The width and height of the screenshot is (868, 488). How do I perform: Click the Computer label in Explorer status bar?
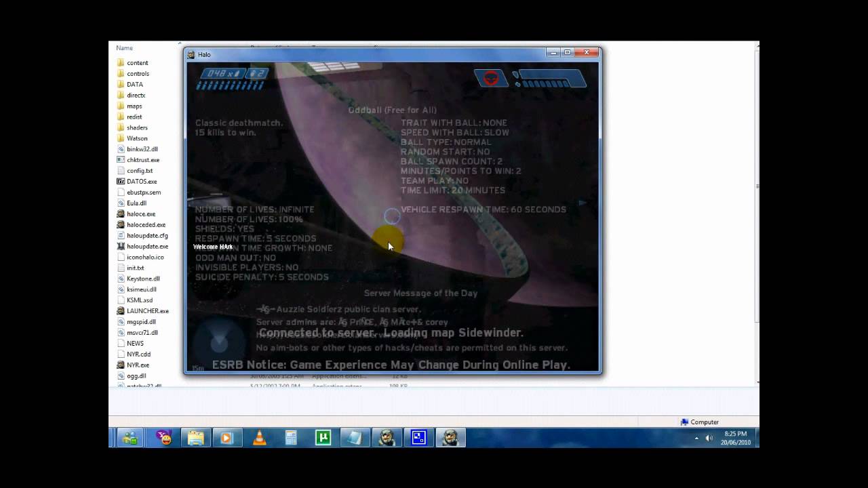coord(705,422)
